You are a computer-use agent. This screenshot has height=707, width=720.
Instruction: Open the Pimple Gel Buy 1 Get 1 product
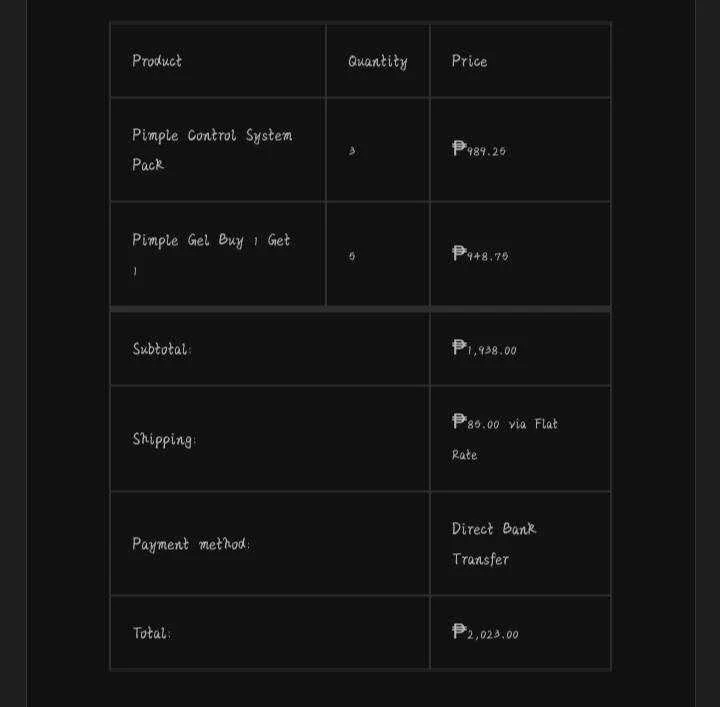point(211,255)
